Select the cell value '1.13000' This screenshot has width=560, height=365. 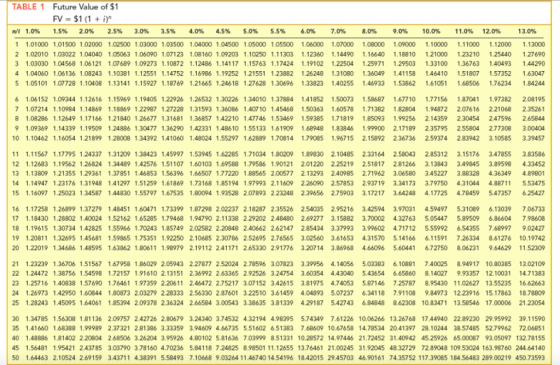[534, 45]
